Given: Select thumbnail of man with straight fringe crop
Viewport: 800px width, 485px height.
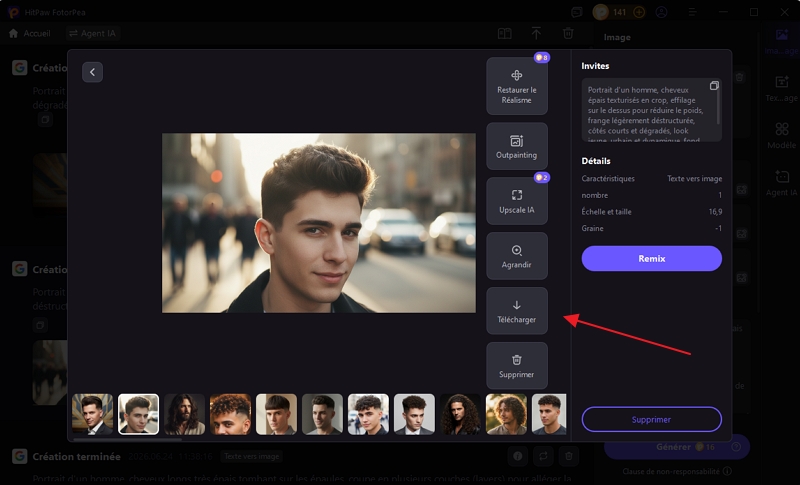Looking at the screenshot, I should [276, 414].
